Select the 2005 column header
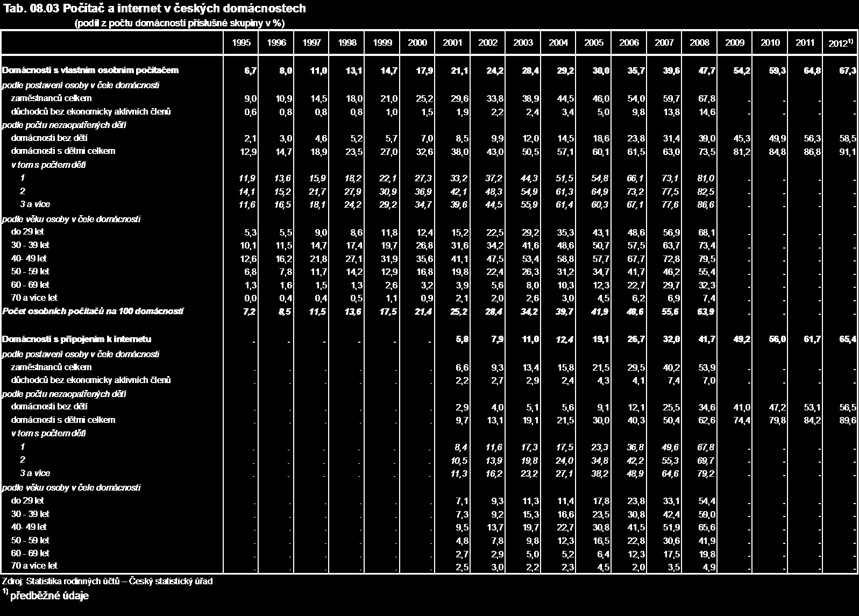The image size is (859, 616). (594, 43)
